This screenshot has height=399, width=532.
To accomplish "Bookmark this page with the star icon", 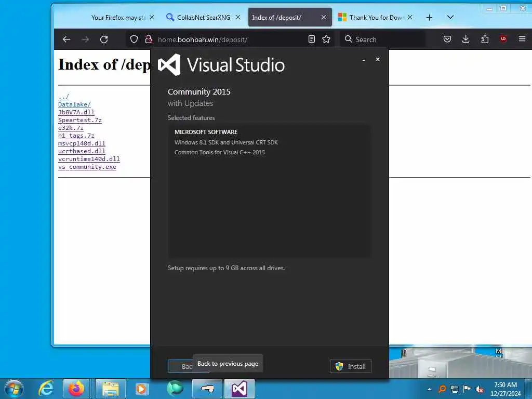I will pyautogui.click(x=326, y=39).
